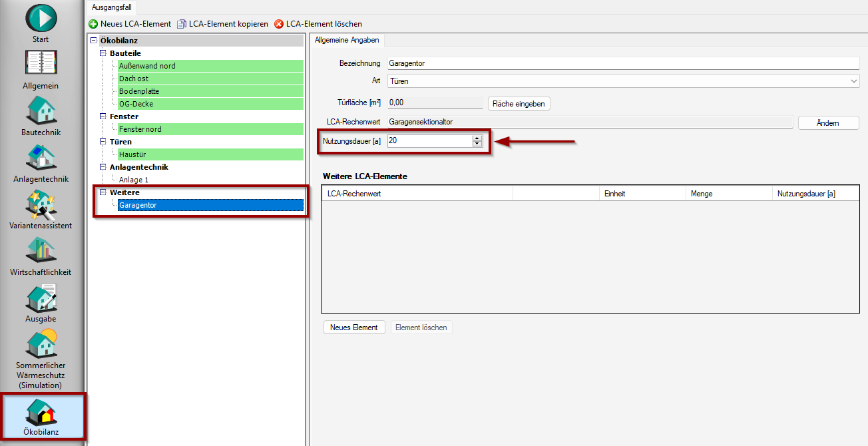Click LCA-Element kopieren in the toolbar
The image size is (868, 446).
[x=222, y=24]
